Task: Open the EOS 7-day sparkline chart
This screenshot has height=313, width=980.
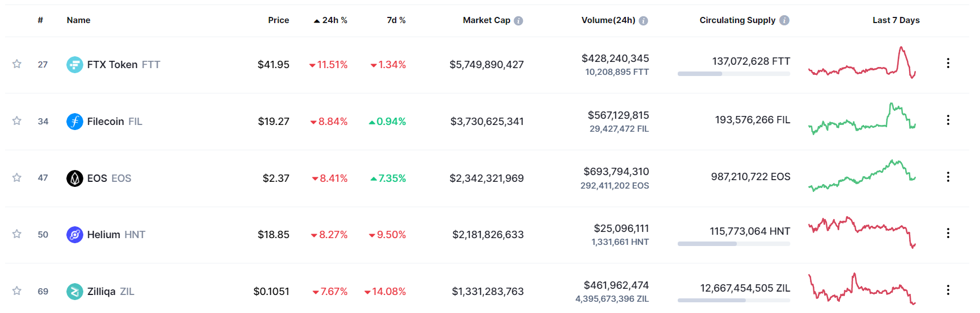Action: [x=862, y=176]
